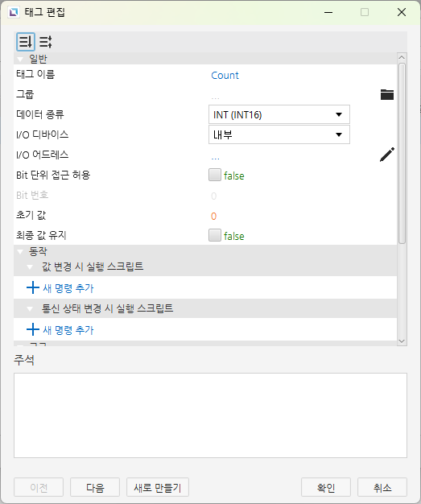Click the plus icon under 값 변경 시 실행 스크립트
421x504 pixels.
32,287
